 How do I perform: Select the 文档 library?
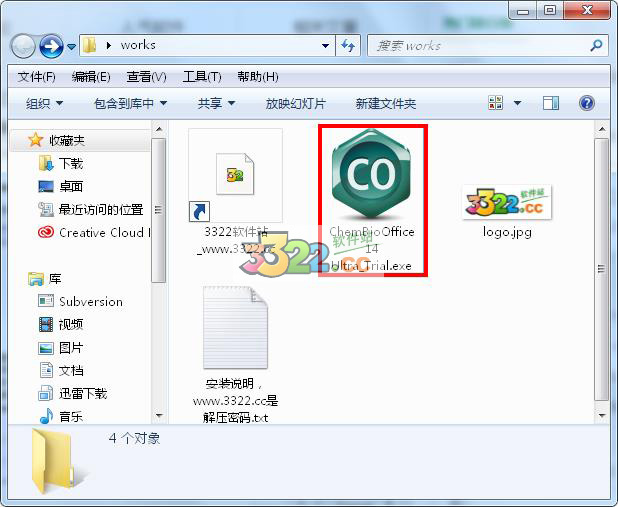click(71, 371)
